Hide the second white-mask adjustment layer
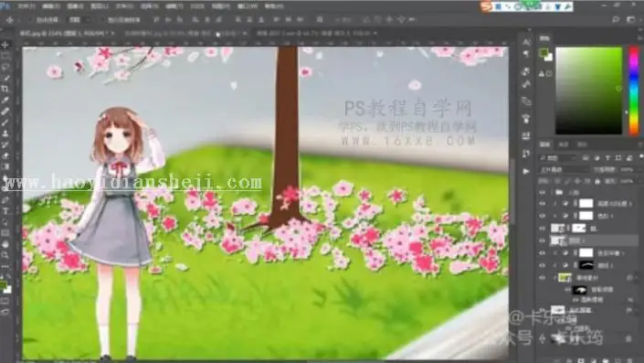The width and height of the screenshot is (644, 363). [543, 216]
